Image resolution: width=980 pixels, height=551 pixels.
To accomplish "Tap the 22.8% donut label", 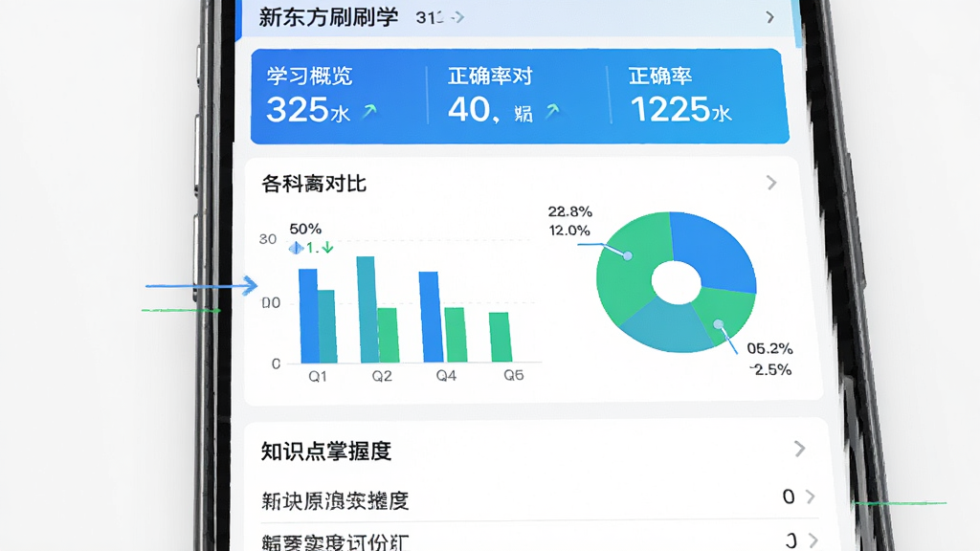I will [x=570, y=211].
